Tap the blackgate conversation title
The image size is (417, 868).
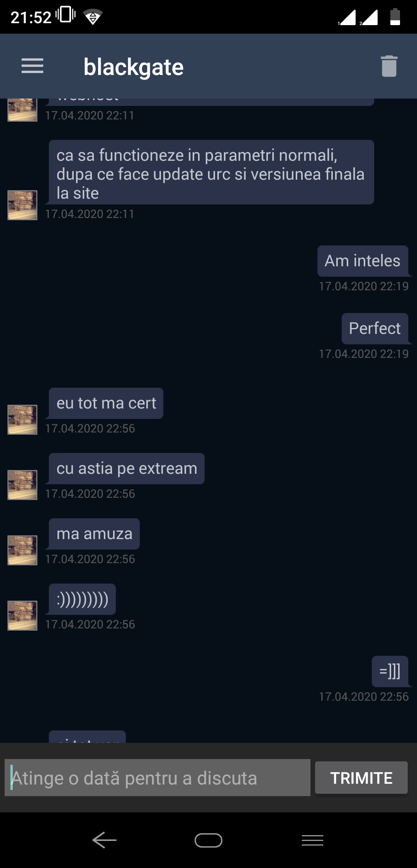(x=134, y=67)
